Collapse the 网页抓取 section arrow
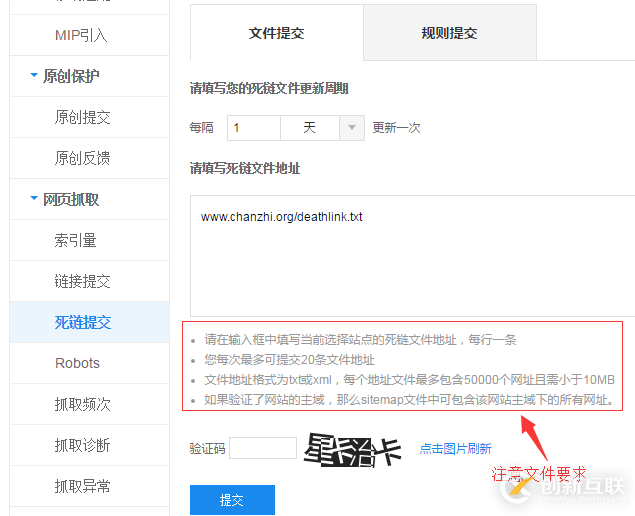The width and height of the screenshot is (635, 516). (34, 199)
